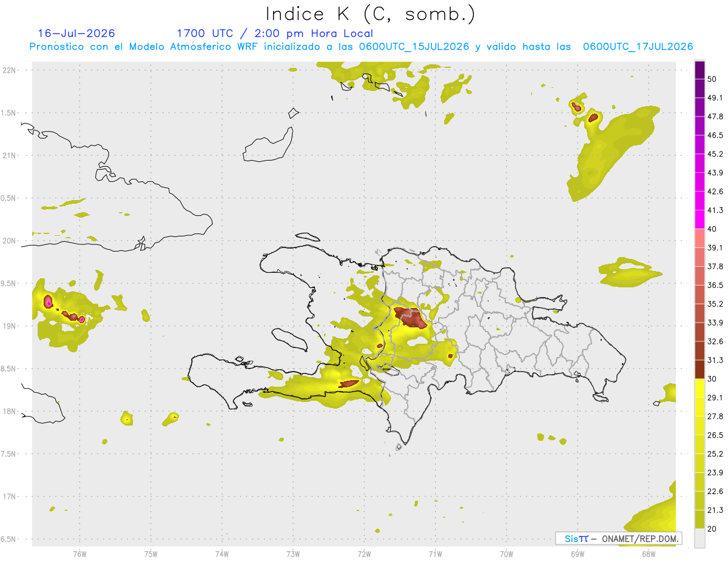Click the "70W" longitude axis label

507,554
